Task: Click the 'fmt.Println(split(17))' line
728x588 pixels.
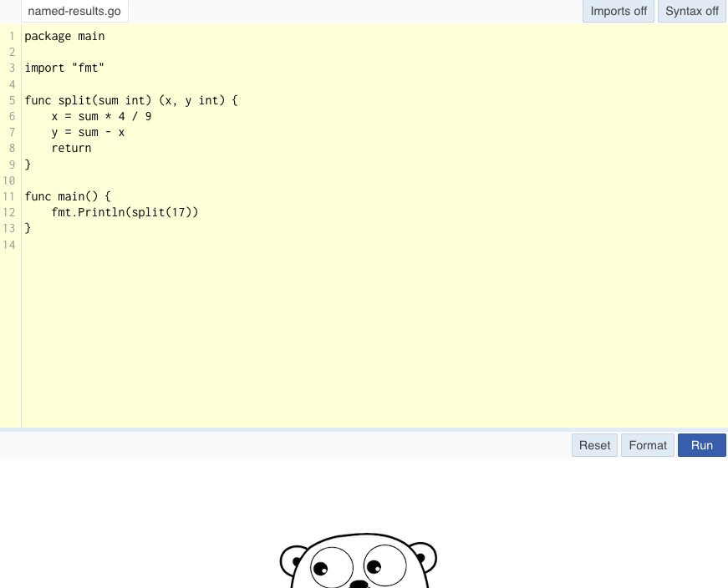Action: click(x=125, y=212)
